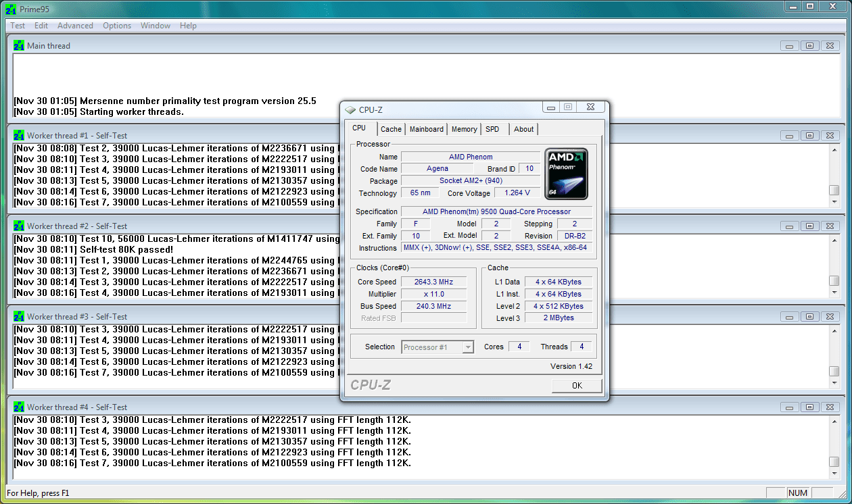Click the Package field Socket AM2+ (940)
Screen dimensions: 852x504
[x=471, y=181]
